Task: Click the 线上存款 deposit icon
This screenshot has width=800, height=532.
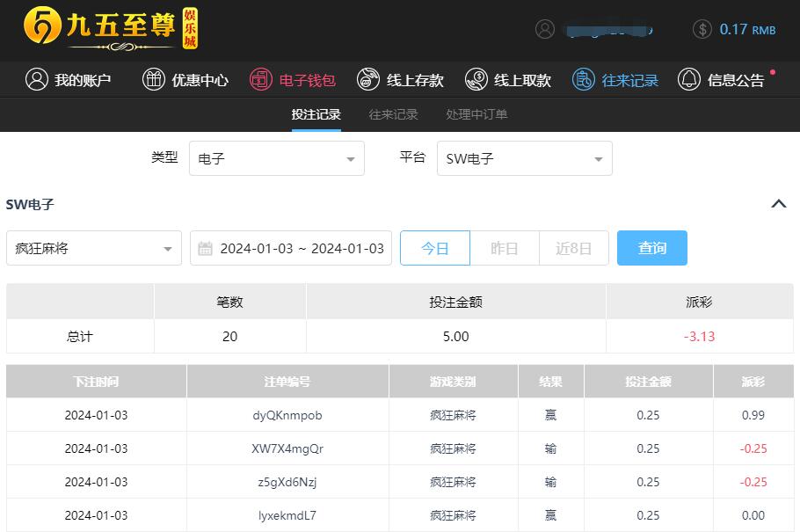Action: (x=367, y=80)
